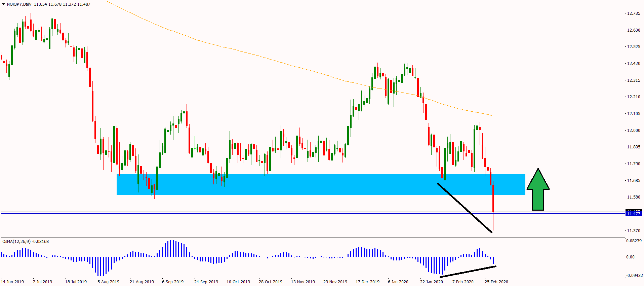Click the 12.630 price axis label
This screenshot has height=286, width=644.
[634, 30]
